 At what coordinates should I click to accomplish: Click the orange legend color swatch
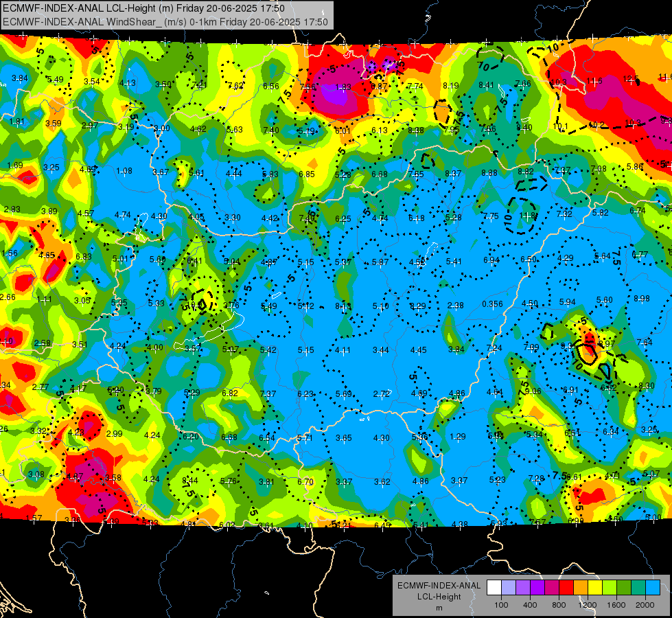(x=581, y=588)
